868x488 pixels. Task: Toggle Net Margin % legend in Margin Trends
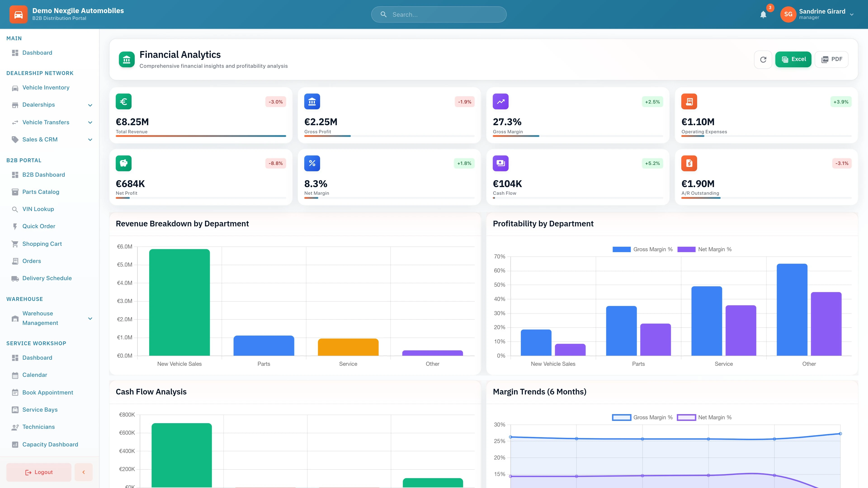[x=704, y=417]
